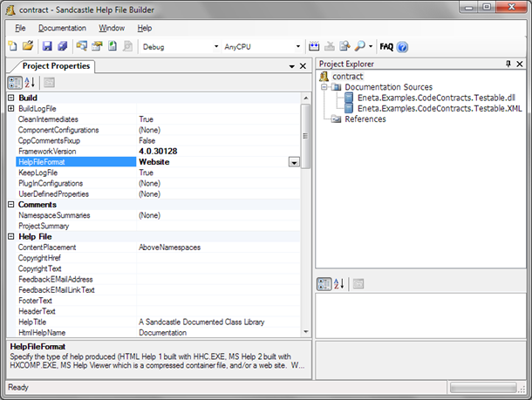Select the Project Properties tab

[56, 65]
